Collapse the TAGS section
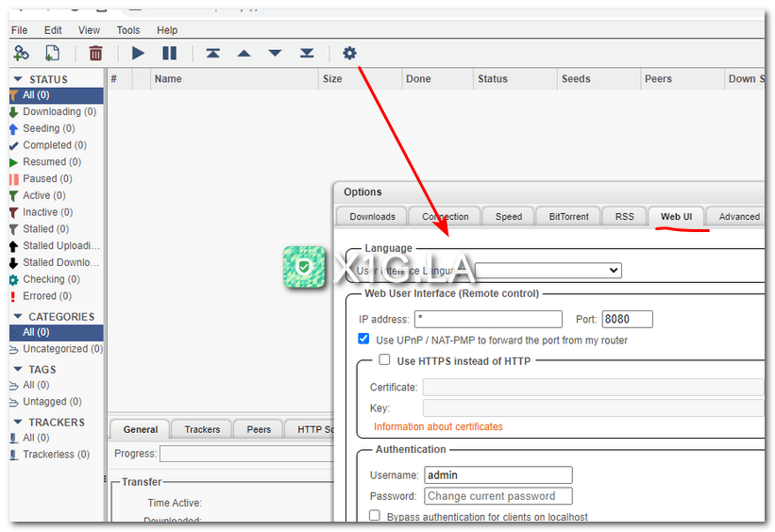 (18, 369)
